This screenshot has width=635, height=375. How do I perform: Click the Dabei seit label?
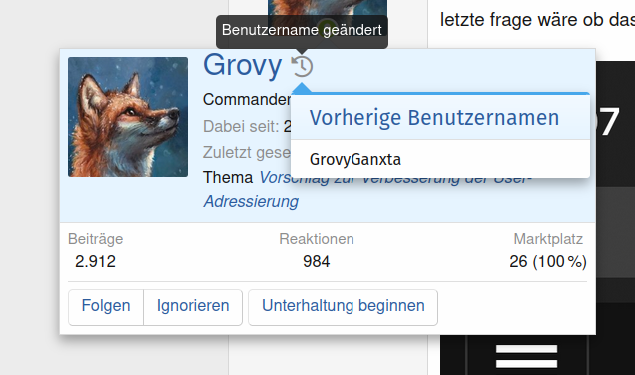click(241, 127)
